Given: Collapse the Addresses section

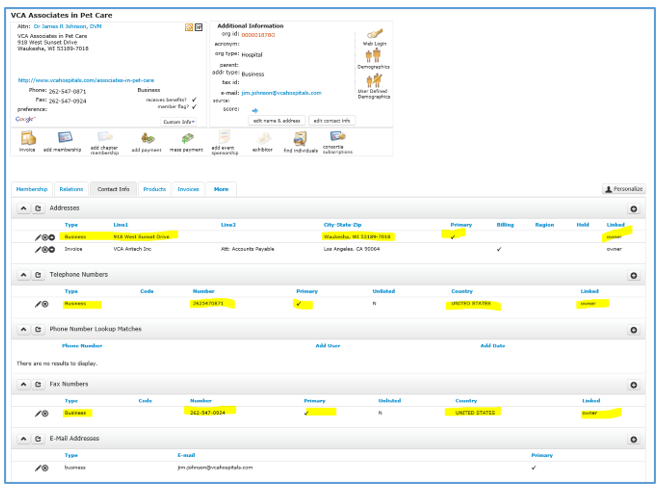Looking at the screenshot, I should (x=24, y=208).
